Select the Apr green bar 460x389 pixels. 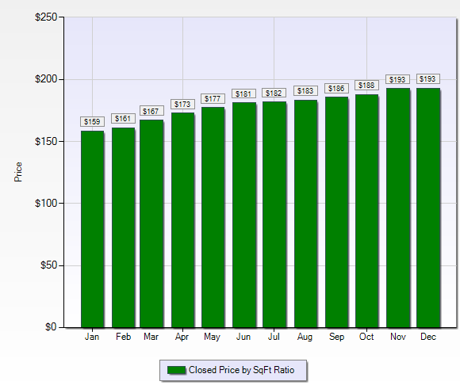pos(183,220)
